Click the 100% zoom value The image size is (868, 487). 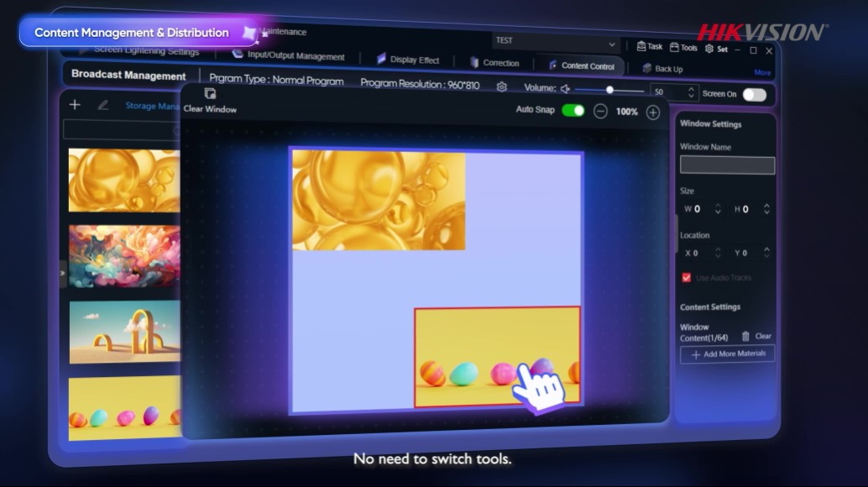(x=626, y=112)
